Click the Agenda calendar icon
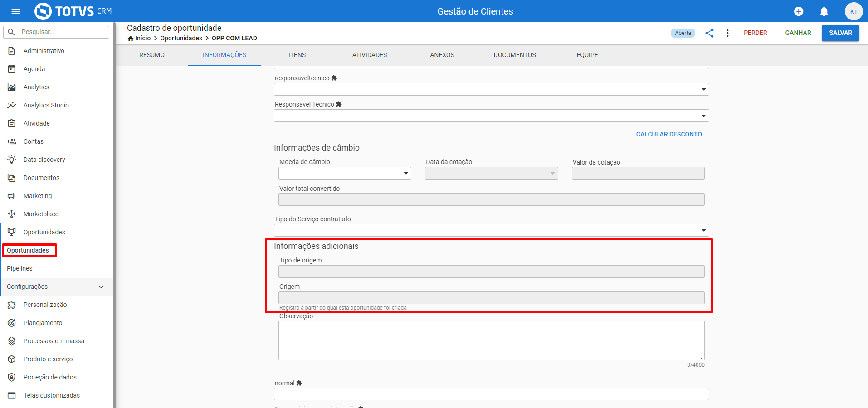 click(12, 69)
